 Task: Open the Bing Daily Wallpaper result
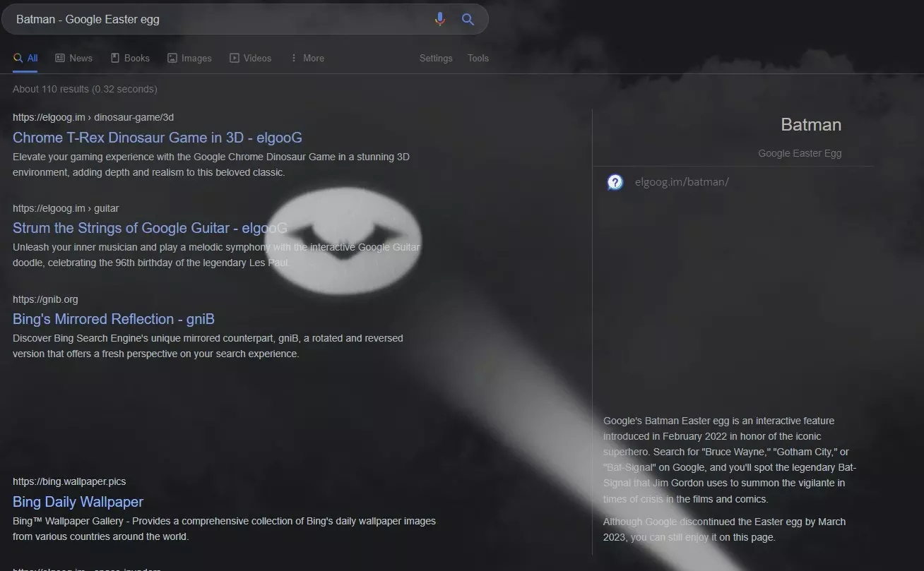click(78, 502)
